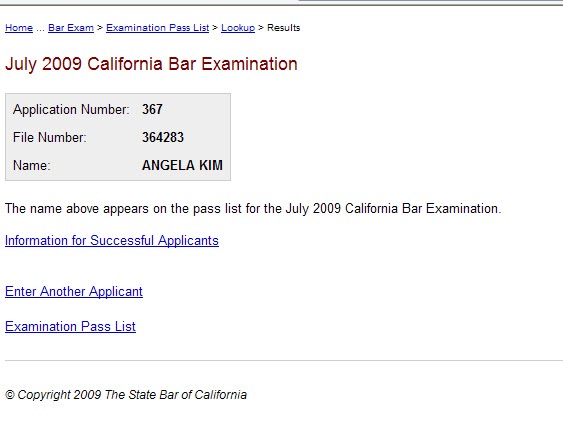Click the copyright symbol in footer

(x=10, y=394)
